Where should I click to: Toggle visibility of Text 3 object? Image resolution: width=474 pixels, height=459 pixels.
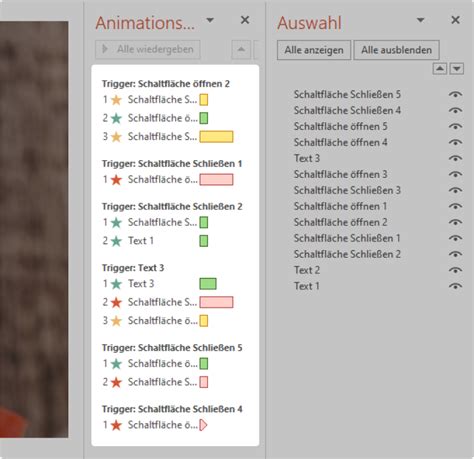pyautogui.click(x=455, y=158)
